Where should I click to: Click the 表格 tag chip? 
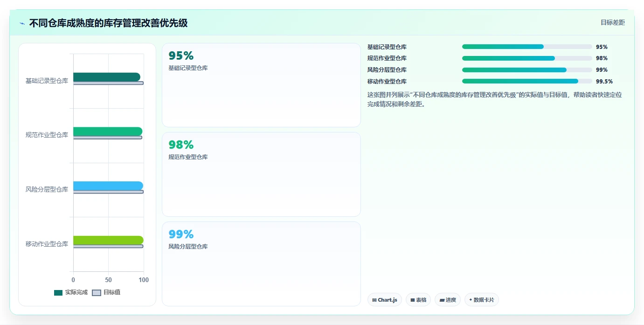pos(418,300)
